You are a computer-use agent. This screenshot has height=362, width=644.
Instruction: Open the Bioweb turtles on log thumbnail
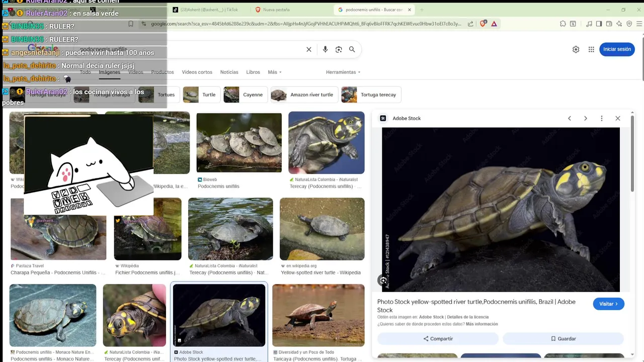pos(239,142)
